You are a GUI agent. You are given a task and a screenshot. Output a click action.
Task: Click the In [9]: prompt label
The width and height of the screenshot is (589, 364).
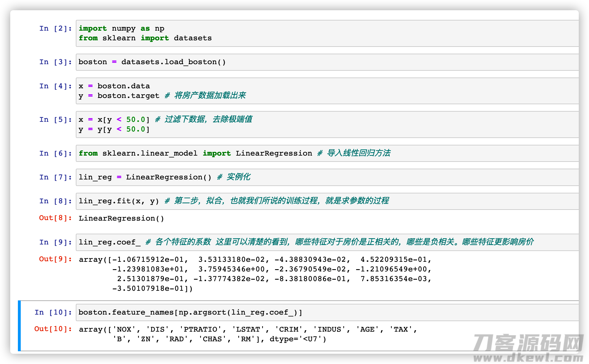click(x=56, y=242)
